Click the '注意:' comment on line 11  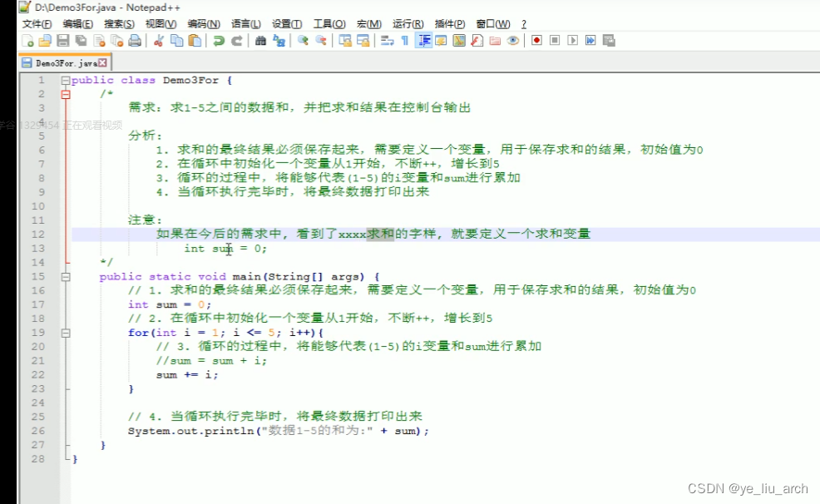(146, 220)
